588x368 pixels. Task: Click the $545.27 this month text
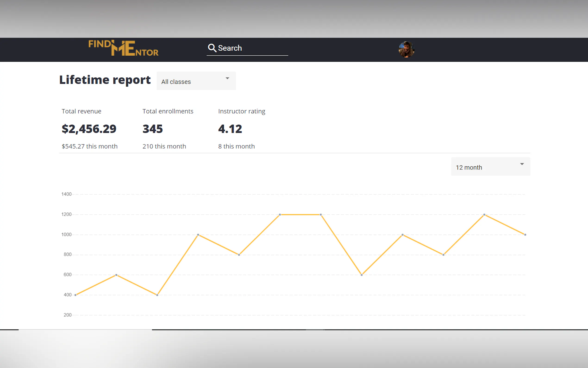point(89,146)
